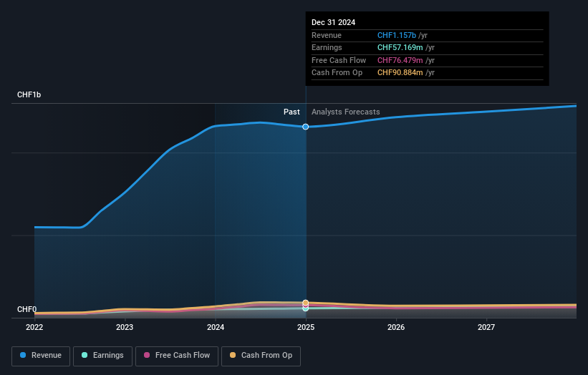Image resolution: width=588 pixels, height=375 pixels.
Task: Click the CHF1b y-axis label
Action: pyautogui.click(x=29, y=94)
